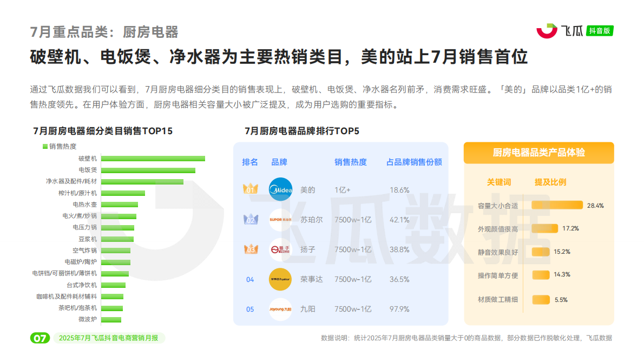Viewport: 644px width, 362px height.
Task: Click the 飞瓜 logo in top right corner
Action: pyautogui.click(x=562, y=31)
